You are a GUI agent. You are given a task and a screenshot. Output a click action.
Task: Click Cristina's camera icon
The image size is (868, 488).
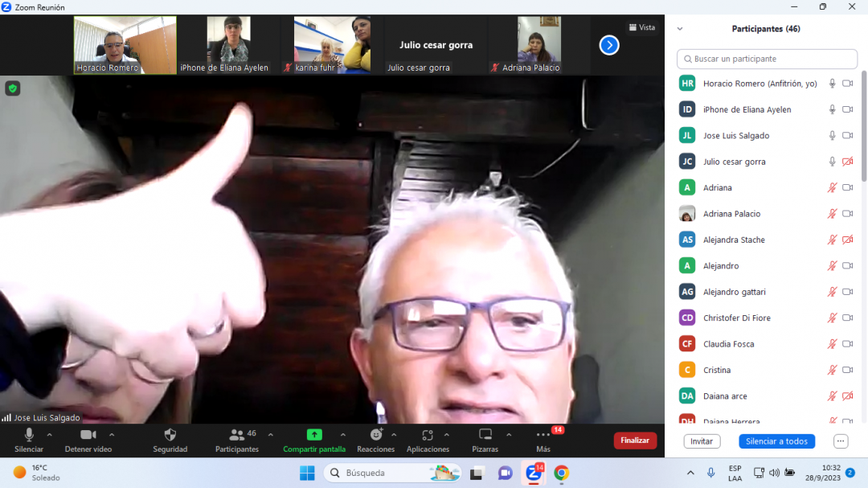tap(848, 370)
